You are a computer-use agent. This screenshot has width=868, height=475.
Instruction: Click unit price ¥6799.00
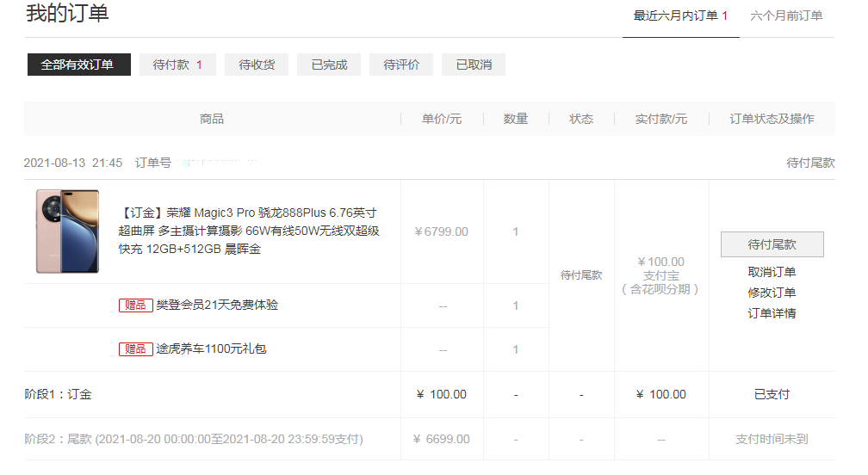tap(441, 231)
